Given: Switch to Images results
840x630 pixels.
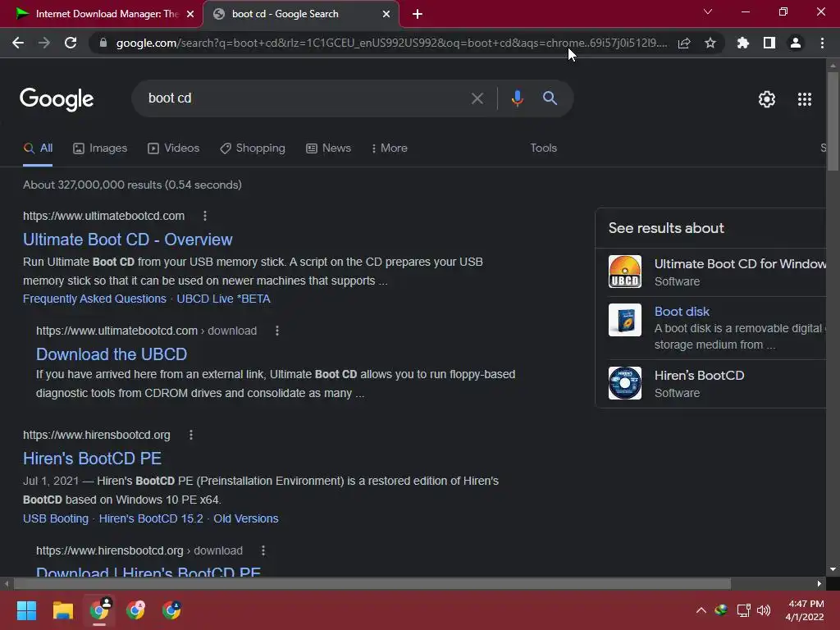Looking at the screenshot, I should pos(100,148).
